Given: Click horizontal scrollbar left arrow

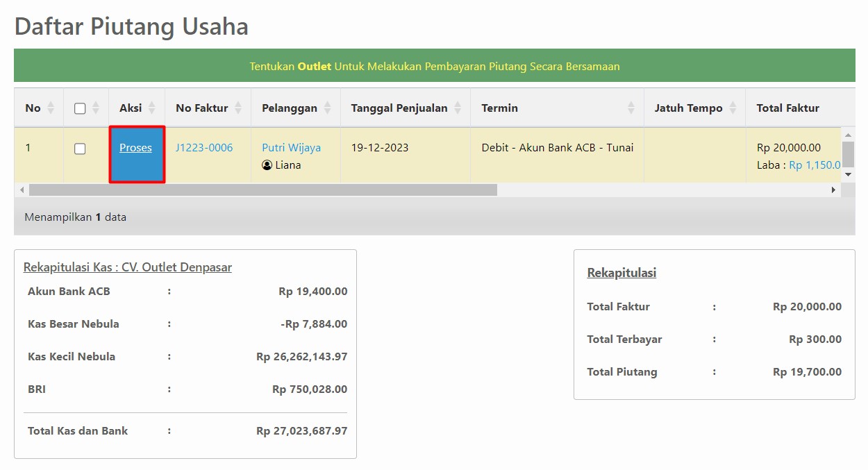Looking at the screenshot, I should (22, 190).
